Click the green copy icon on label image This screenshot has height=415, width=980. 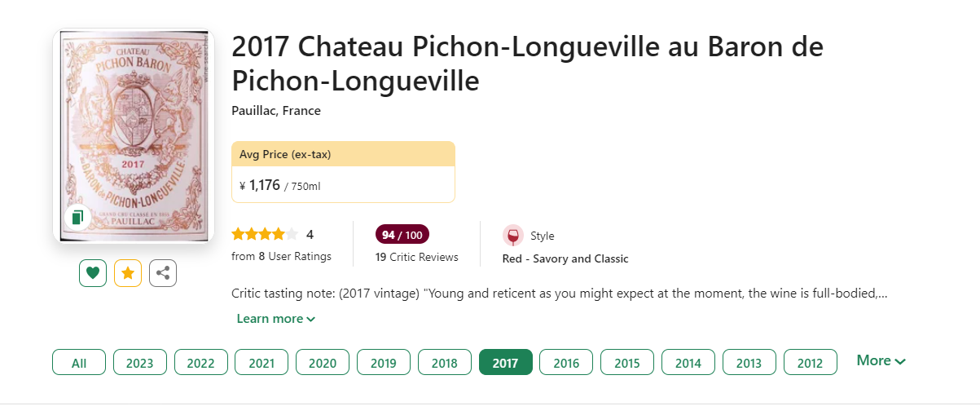click(x=77, y=218)
